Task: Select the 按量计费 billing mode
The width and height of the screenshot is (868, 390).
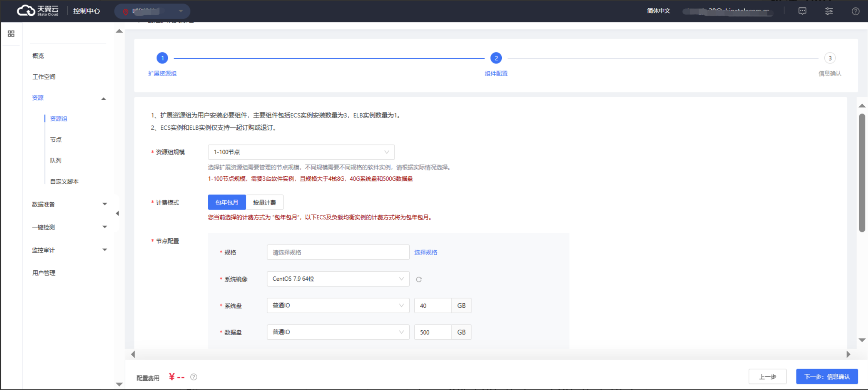Action: [x=265, y=202]
